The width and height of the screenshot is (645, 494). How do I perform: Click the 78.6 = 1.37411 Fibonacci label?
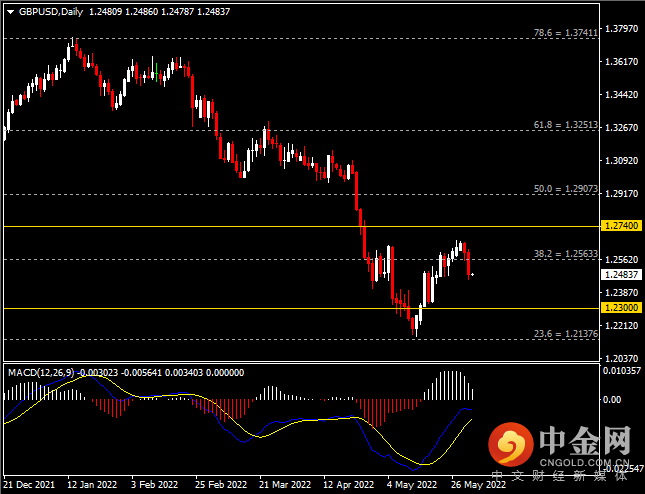(566, 33)
